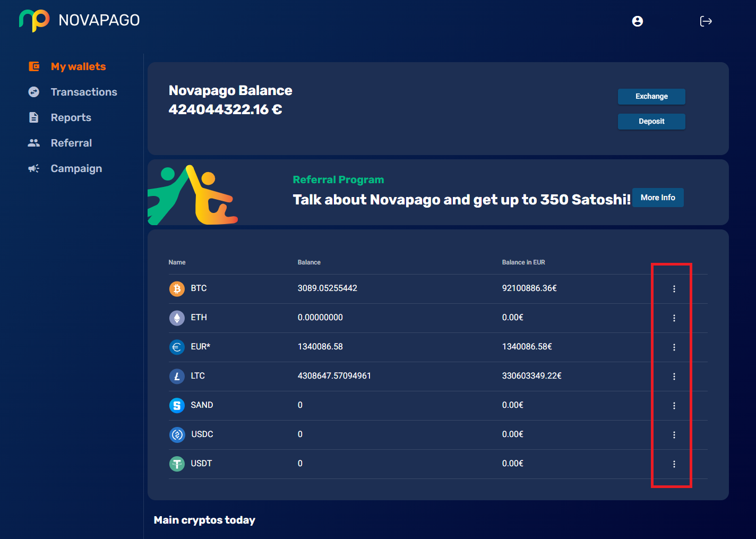
Task: Click the user profile icon
Action: pyautogui.click(x=638, y=21)
